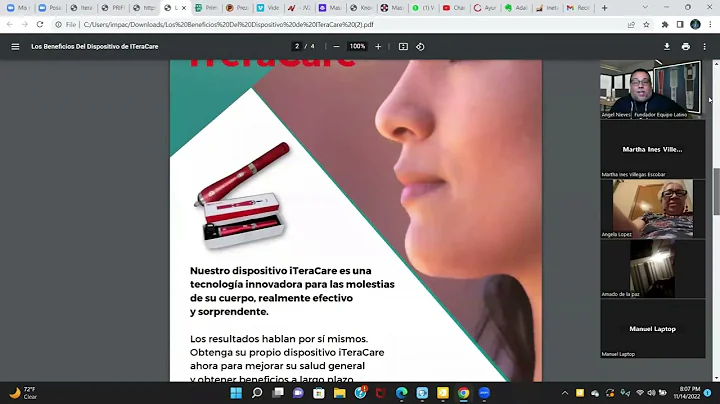Zoom in using the plus button
The image size is (720, 404).
pos(378,46)
